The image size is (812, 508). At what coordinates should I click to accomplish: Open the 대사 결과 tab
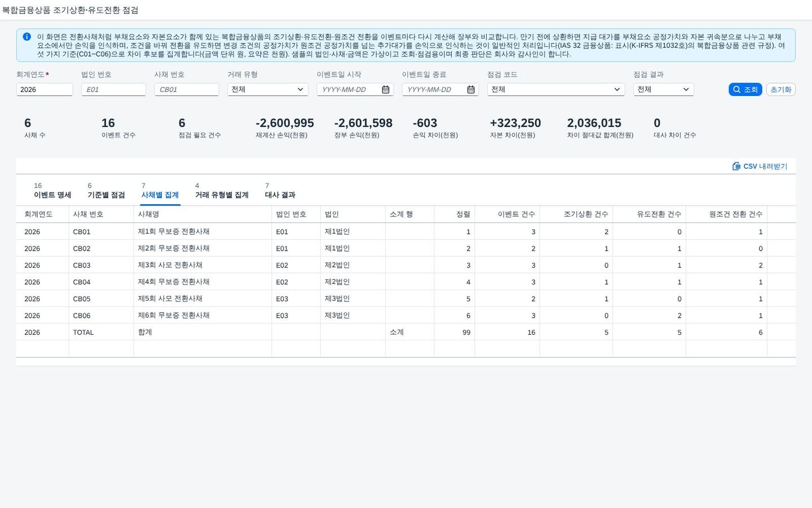point(280,191)
